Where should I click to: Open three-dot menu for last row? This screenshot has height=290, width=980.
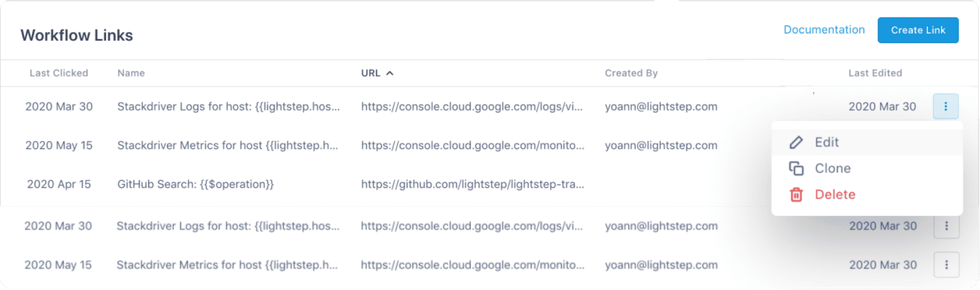(x=946, y=265)
